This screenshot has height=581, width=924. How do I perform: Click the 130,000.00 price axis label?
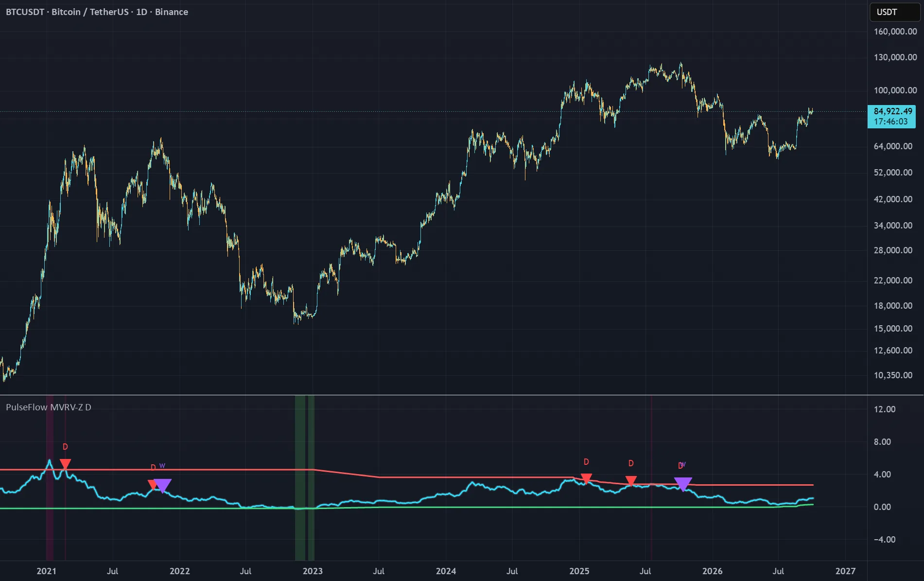[x=895, y=57]
